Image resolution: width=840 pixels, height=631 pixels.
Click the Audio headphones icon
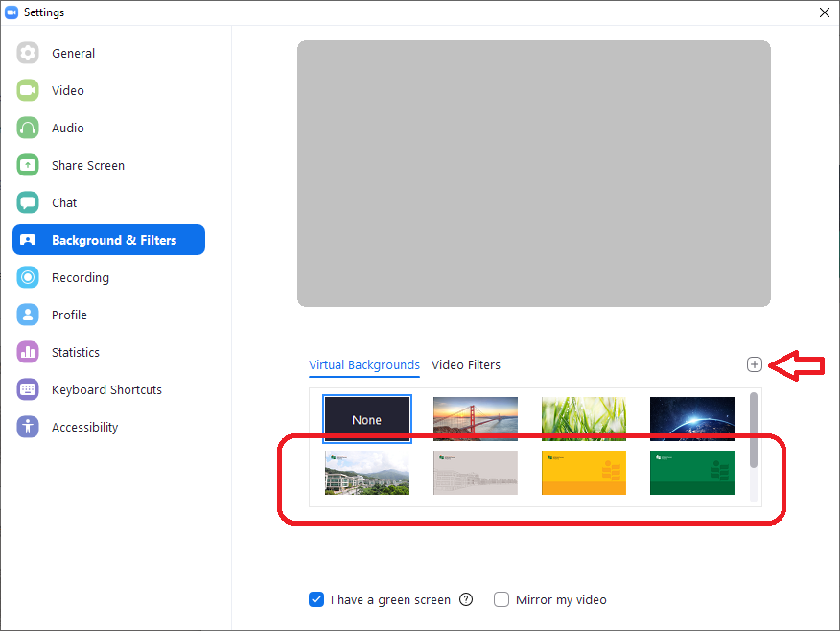coord(28,128)
